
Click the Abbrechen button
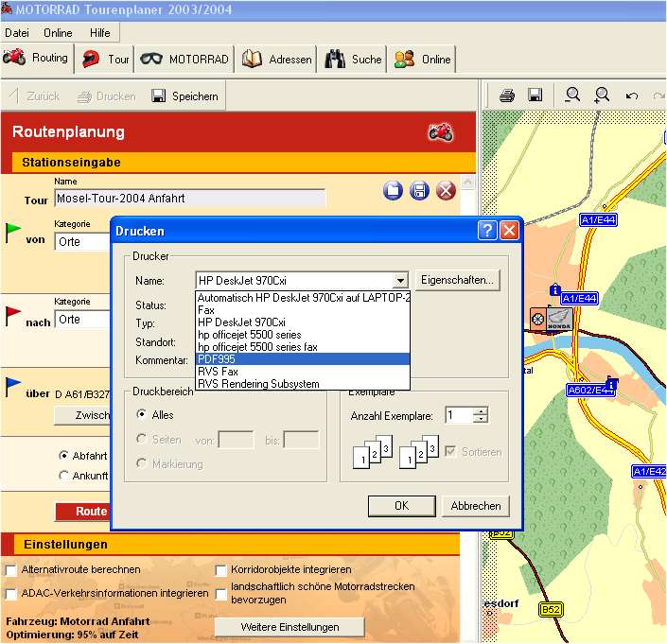pyautogui.click(x=476, y=506)
